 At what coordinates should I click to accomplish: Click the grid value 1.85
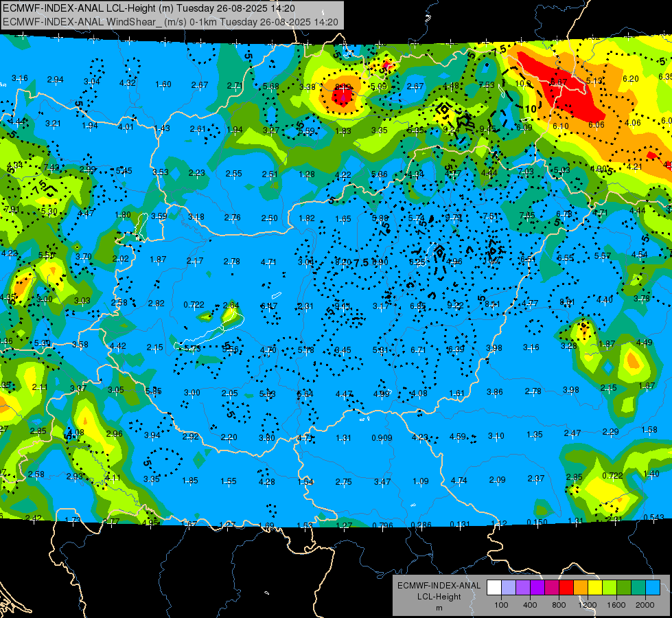pyautogui.click(x=190, y=481)
